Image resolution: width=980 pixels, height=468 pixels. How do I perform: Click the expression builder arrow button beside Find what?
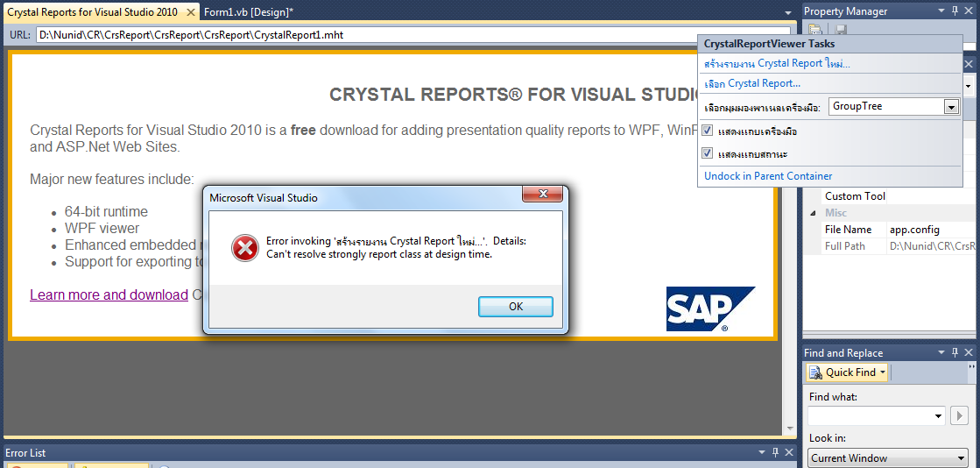pos(959,415)
